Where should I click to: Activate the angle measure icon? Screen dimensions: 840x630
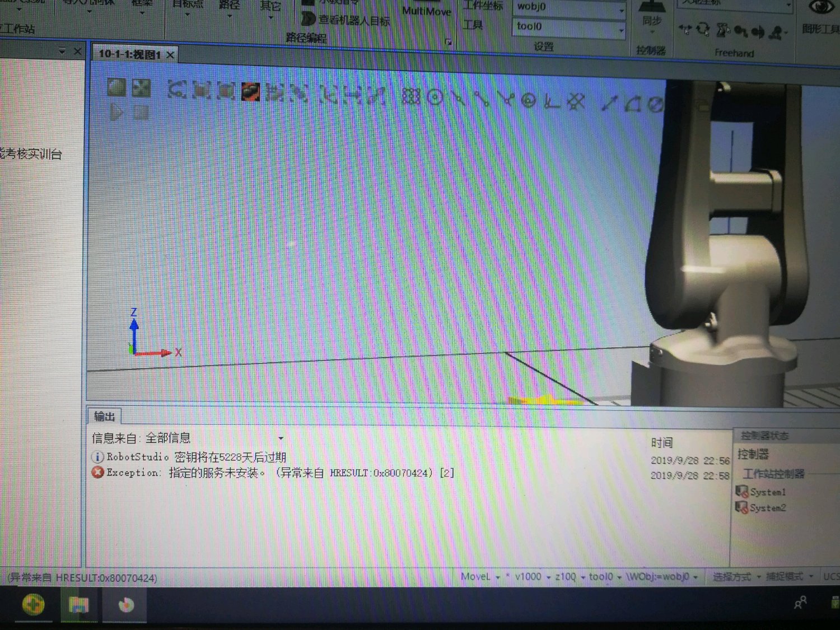(633, 104)
